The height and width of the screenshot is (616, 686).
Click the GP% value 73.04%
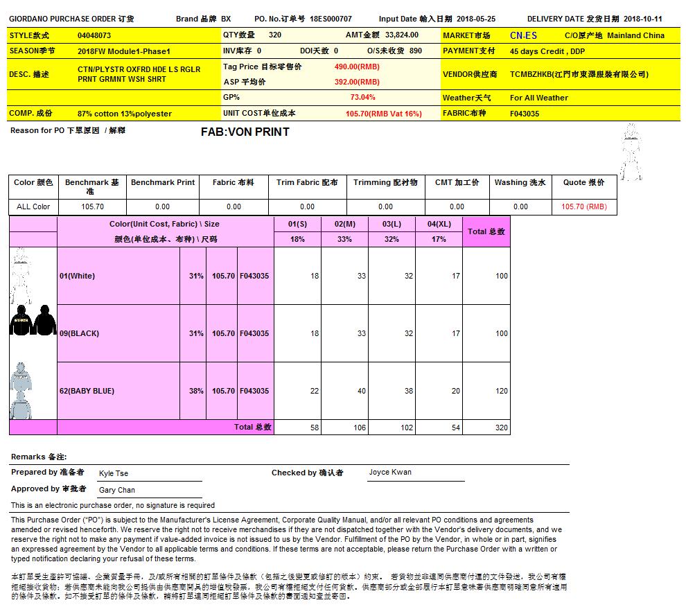362,98
